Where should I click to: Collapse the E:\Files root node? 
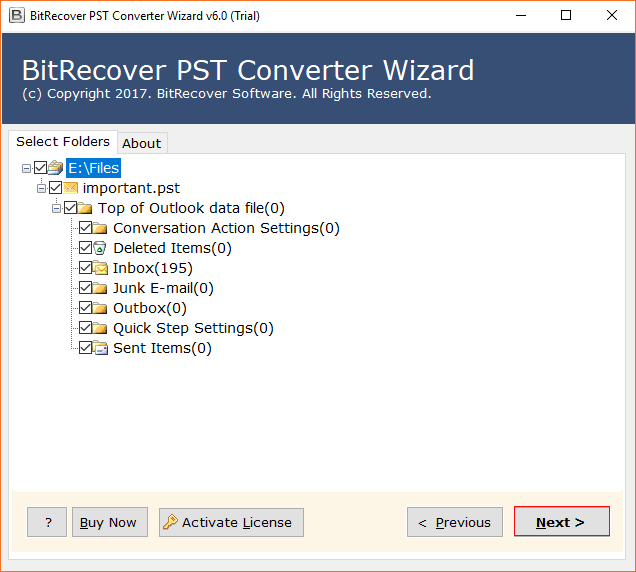[x=26, y=168]
